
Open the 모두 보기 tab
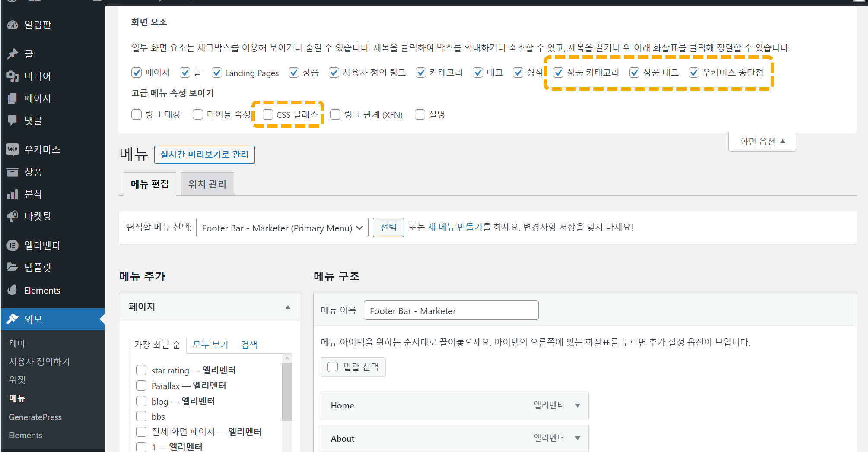point(210,345)
